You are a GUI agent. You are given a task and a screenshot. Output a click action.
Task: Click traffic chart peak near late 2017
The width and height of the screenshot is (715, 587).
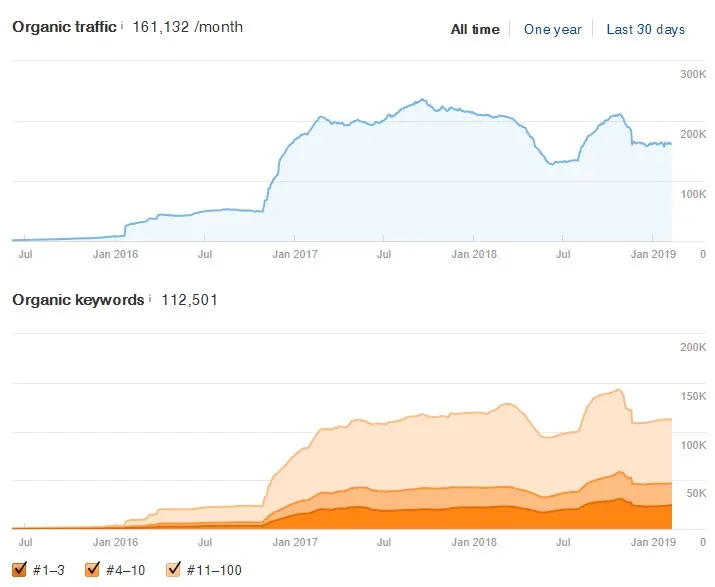[423, 99]
